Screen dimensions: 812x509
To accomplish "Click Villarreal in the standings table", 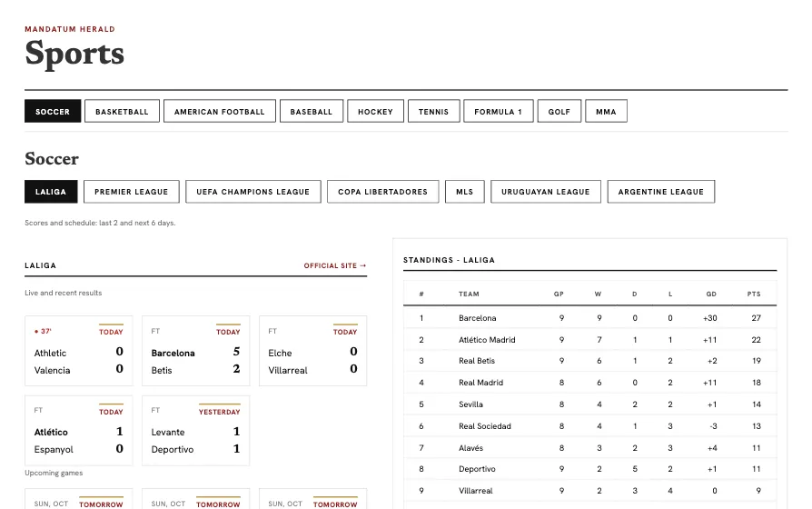I will point(475,490).
